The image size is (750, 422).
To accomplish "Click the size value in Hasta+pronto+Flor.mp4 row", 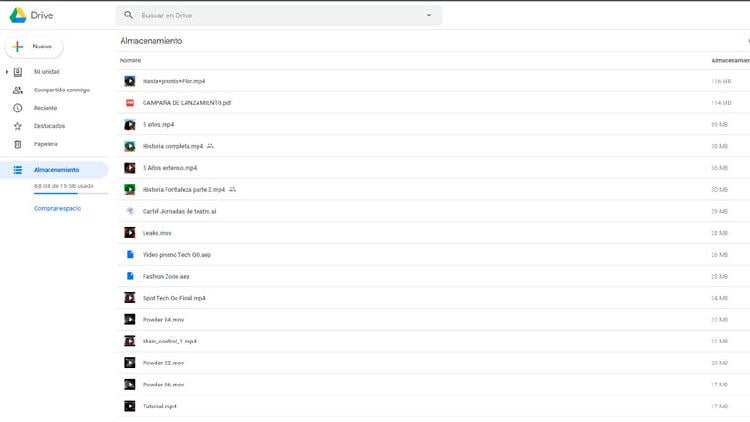I will (x=721, y=81).
